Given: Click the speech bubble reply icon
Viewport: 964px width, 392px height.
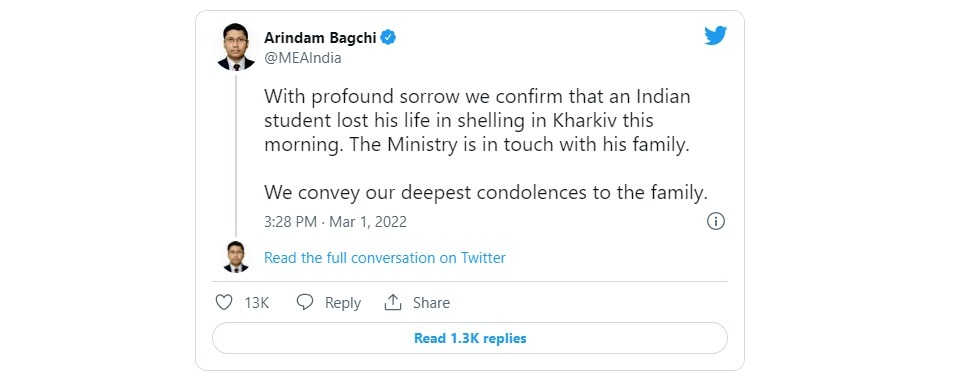Looking at the screenshot, I should click(x=305, y=302).
